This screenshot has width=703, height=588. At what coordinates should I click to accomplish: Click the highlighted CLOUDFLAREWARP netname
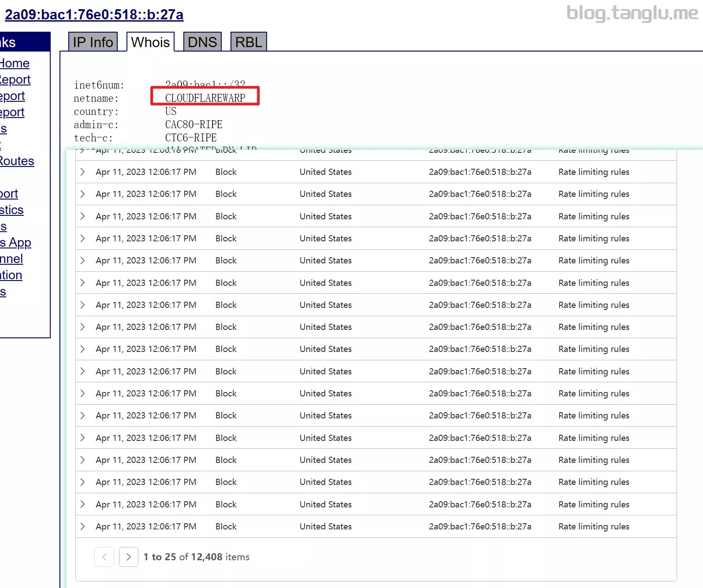coord(205,98)
